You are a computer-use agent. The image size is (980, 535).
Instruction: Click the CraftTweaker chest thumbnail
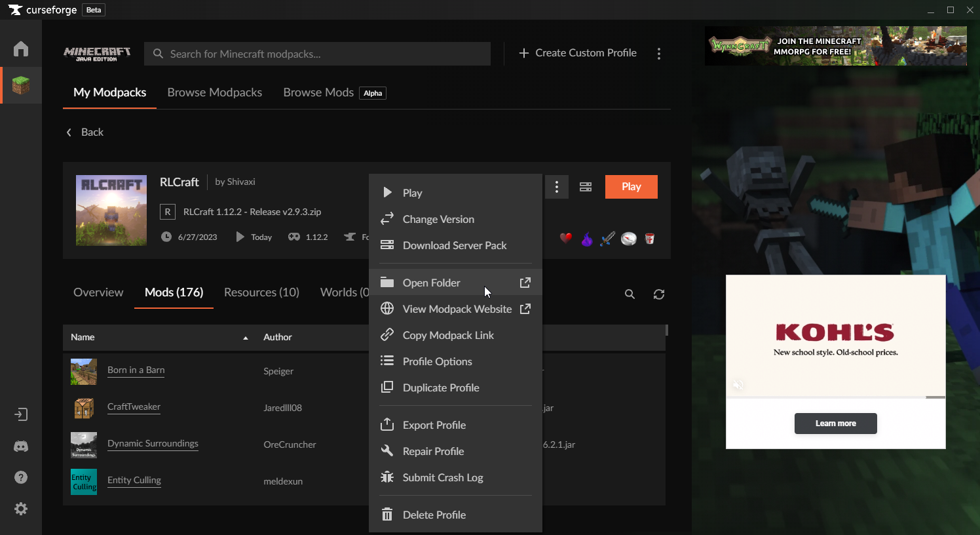click(x=84, y=408)
